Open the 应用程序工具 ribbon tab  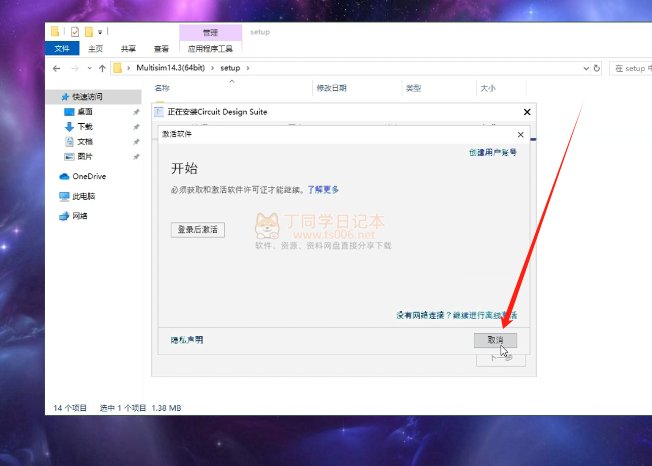[x=210, y=48]
